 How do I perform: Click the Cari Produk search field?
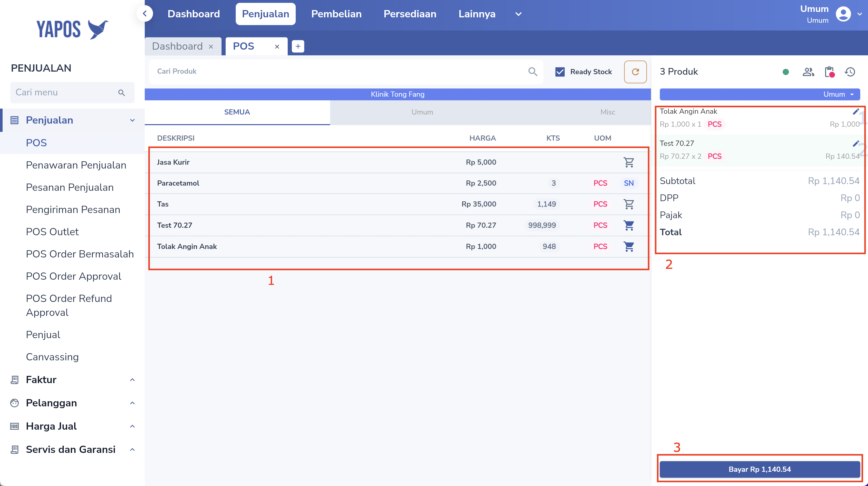(x=346, y=71)
